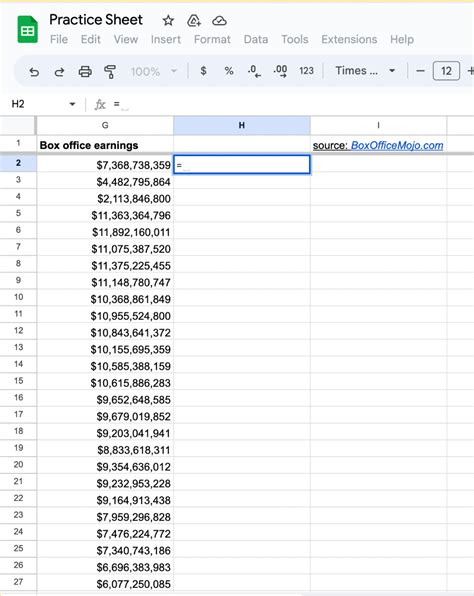Screen dimensions: 474x596
Task: Click the BoxOfficeMojo.com source link
Action: [x=397, y=146]
